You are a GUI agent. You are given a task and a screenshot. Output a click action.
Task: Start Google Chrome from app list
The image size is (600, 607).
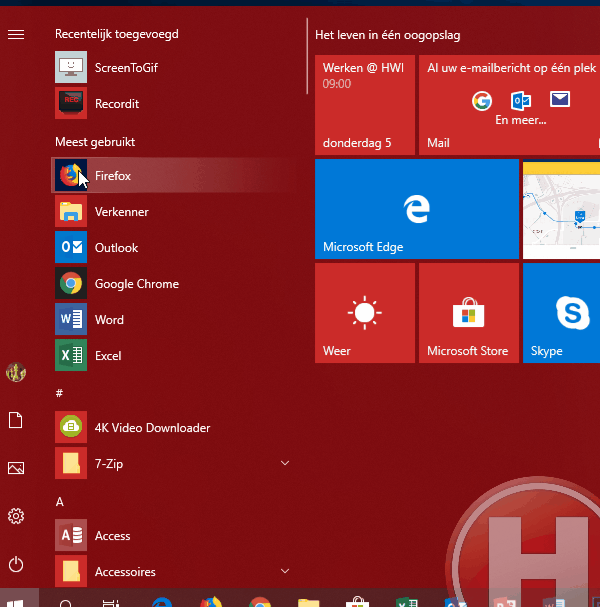(x=172, y=283)
